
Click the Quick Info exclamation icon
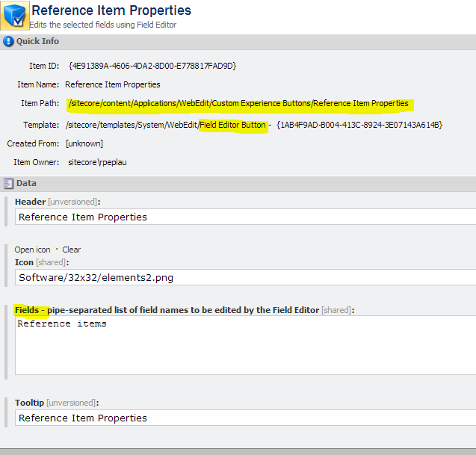click(x=8, y=41)
